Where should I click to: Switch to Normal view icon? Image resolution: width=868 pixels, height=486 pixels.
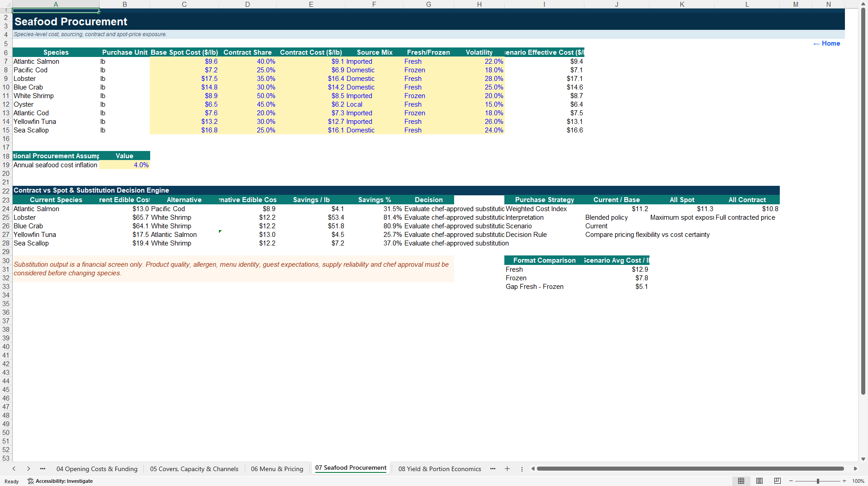741,481
